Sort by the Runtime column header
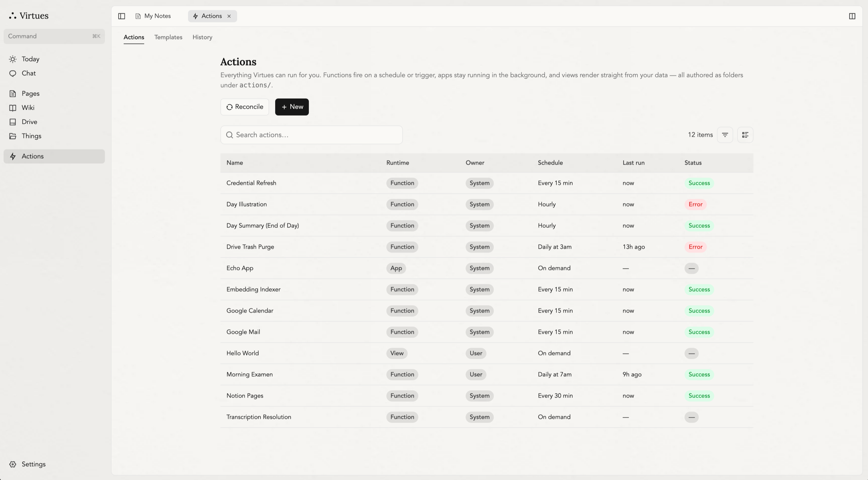868x480 pixels. (398, 163)
